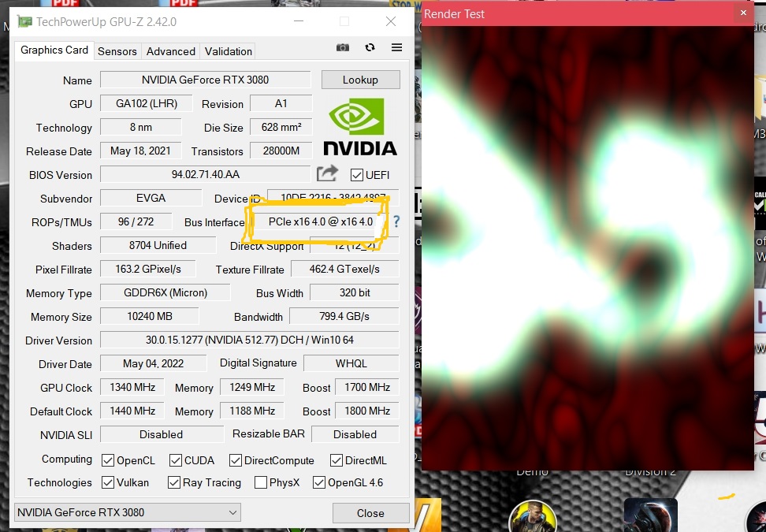Switch to the Graphics Card tab
Image resolution: width=766 pixels, height=532 pixels.
click(54, 50)
